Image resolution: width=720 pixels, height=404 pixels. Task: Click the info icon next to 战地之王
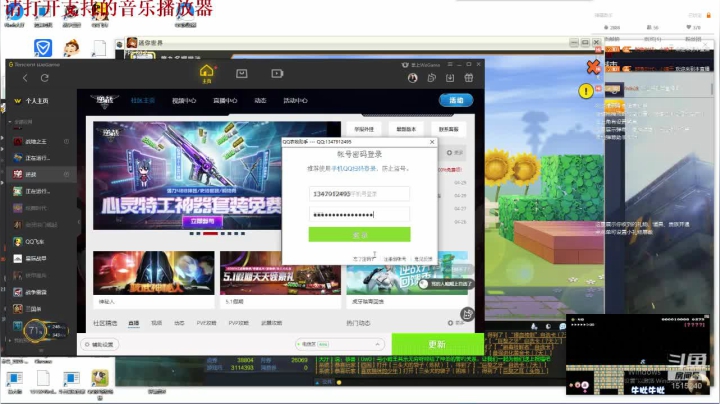pos(67,141)
